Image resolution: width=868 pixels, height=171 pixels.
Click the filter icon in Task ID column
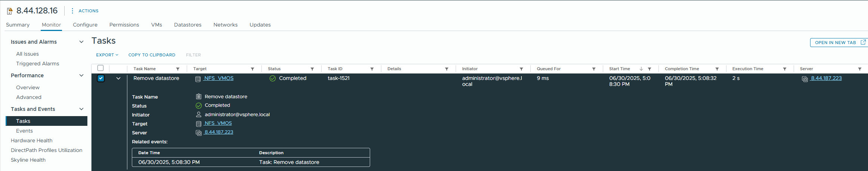[x=372, y=69]
